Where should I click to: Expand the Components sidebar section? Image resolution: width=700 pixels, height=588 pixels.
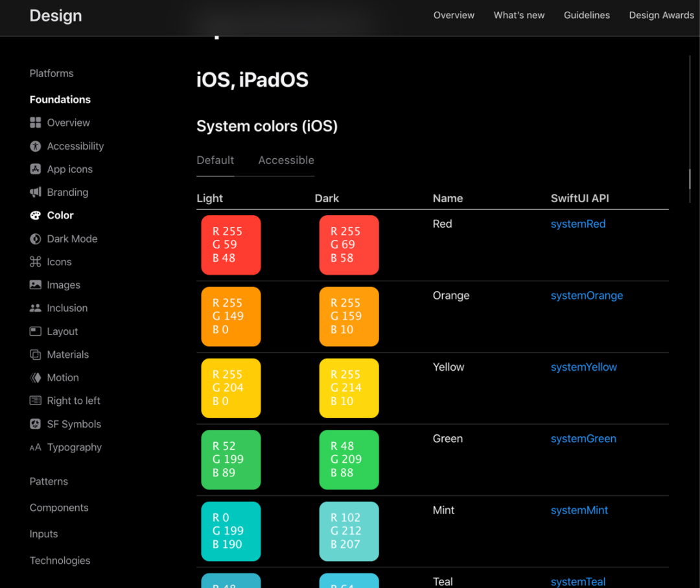[59, 508]
